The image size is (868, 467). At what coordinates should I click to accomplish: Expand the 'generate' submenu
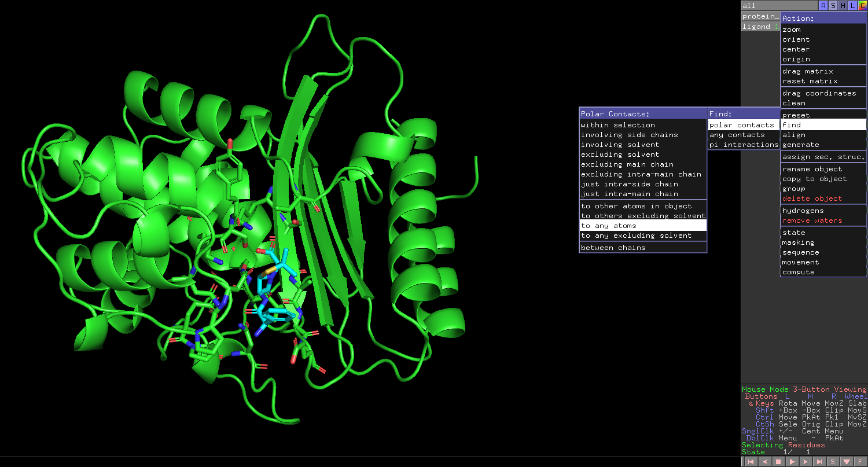(x=823, y=145)
